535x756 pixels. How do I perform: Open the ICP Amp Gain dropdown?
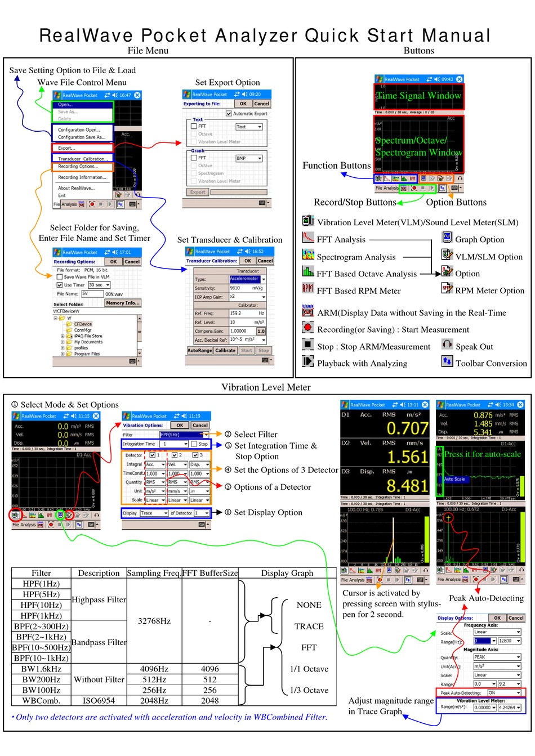coord(247,297)
